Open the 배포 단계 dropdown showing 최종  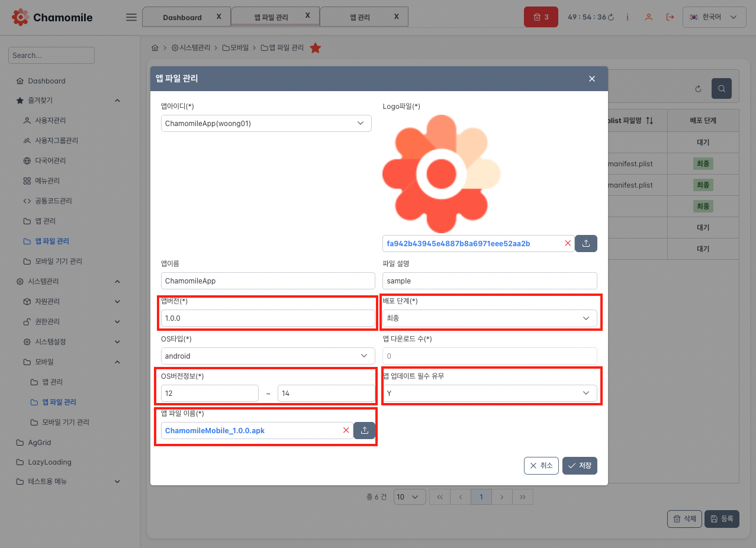(x=490, y=318)
